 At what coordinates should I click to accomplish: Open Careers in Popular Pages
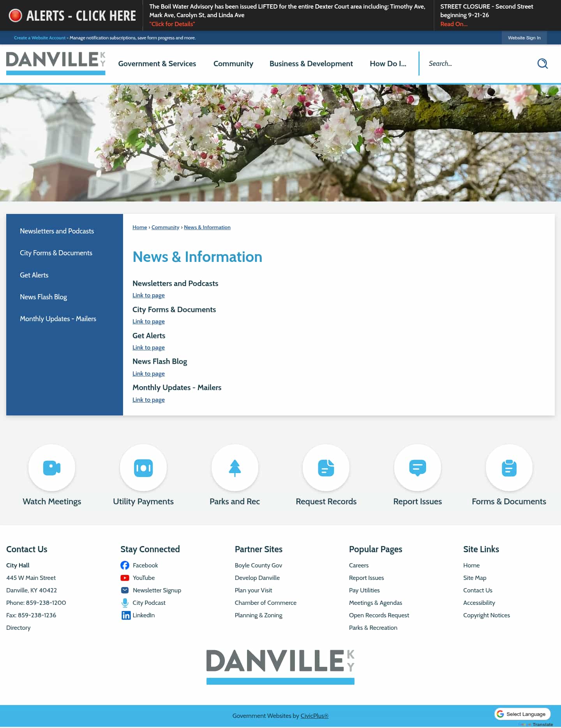click(359, 565)
